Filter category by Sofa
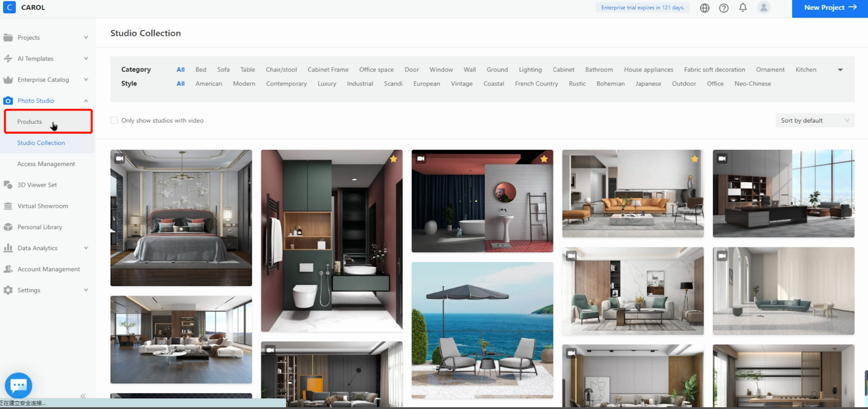The height and width of the screenshot is (409, 868). click(x=224, y=70)
